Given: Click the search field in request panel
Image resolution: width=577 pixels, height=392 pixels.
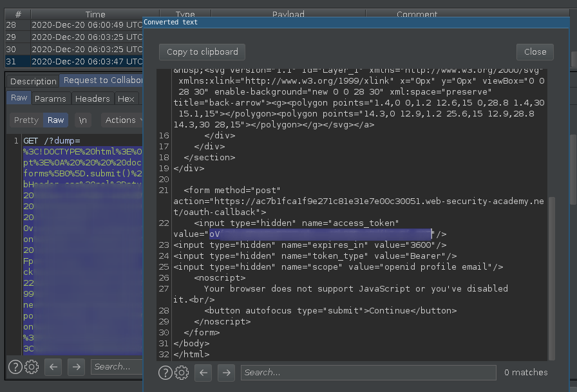Looking at the screenshot, I should 117,367.
